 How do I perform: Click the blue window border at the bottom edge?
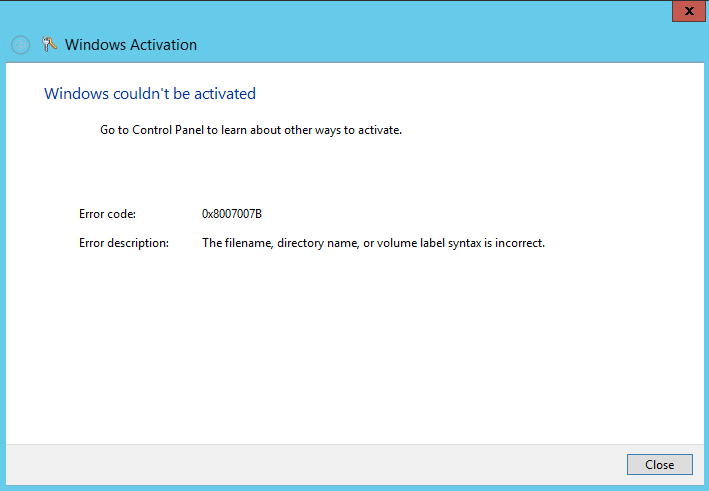(350, 487)
